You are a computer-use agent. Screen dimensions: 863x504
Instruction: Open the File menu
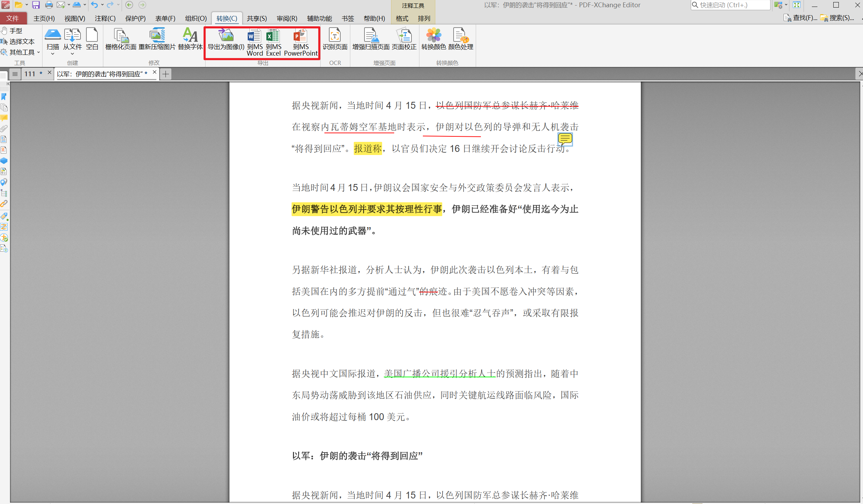[12, 18]
